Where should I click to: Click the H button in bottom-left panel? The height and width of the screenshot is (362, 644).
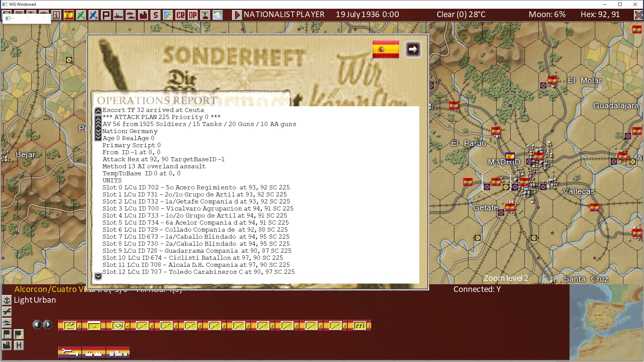coord(19,345)
